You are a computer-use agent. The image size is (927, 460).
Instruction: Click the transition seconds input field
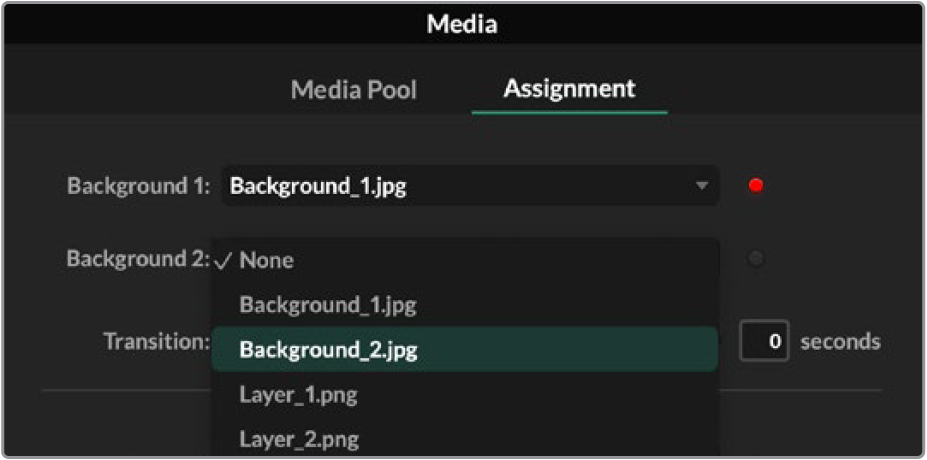[765, 342]
